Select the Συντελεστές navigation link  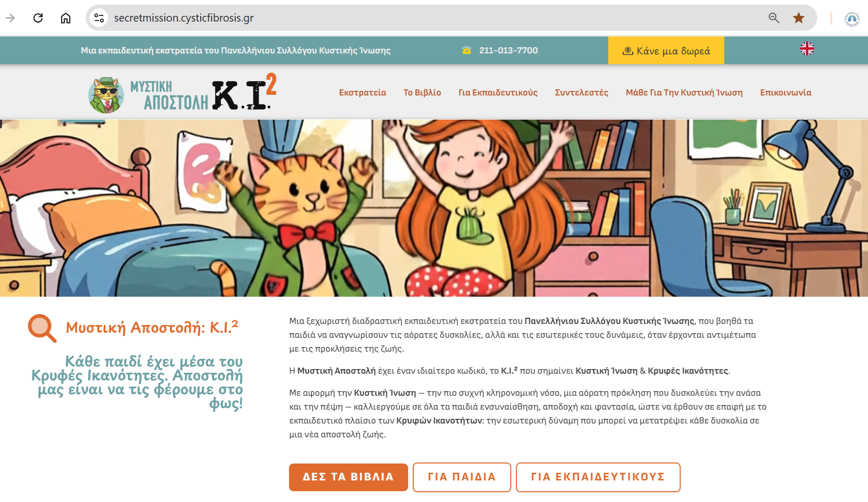(582, 92)
